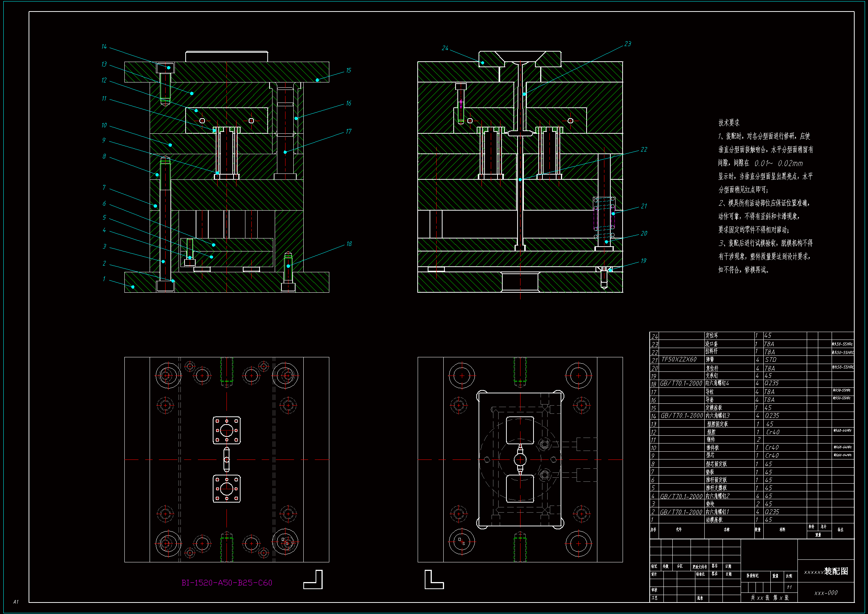Viewport: 868px width, 614px height.
Task: Click the 技术要求 heading text
Action: (728, 123)
